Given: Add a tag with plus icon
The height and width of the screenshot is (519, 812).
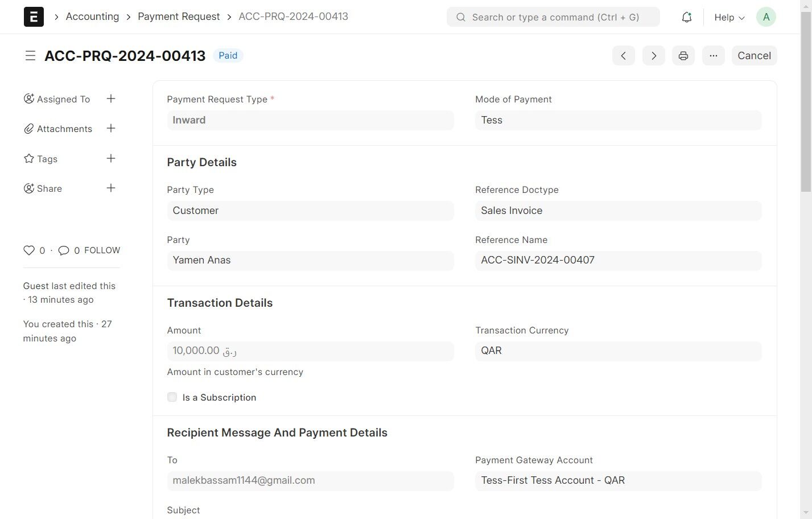Looking at the screenshot, I should tap(111, 159).
